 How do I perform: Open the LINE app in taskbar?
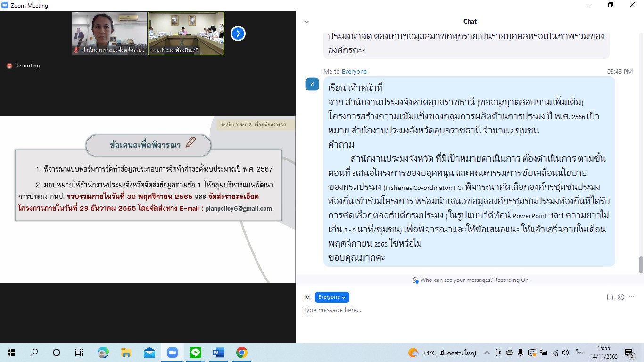(195, 353)
